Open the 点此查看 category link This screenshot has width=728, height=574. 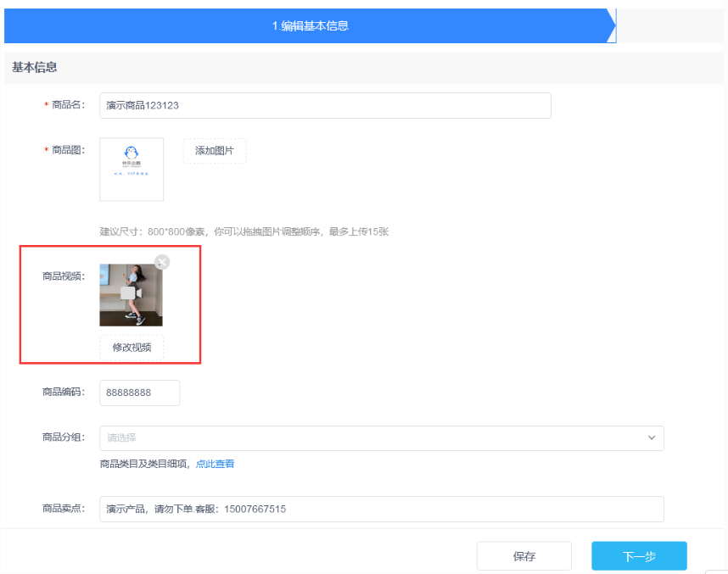point(215,464)
